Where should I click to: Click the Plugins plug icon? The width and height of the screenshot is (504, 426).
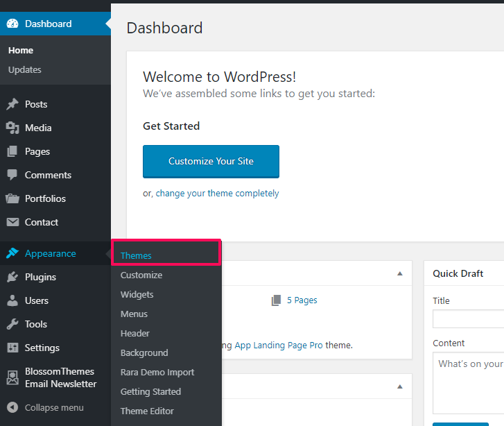coord(12,277)
